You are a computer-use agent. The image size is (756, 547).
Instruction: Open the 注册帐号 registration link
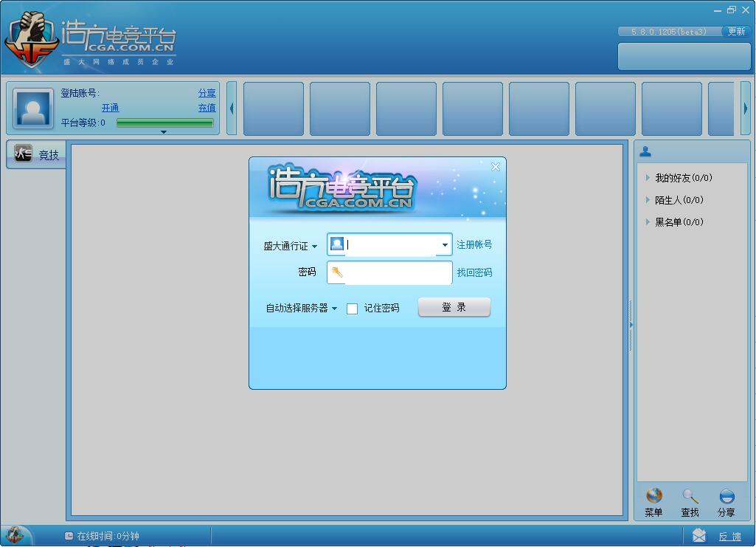473,244
